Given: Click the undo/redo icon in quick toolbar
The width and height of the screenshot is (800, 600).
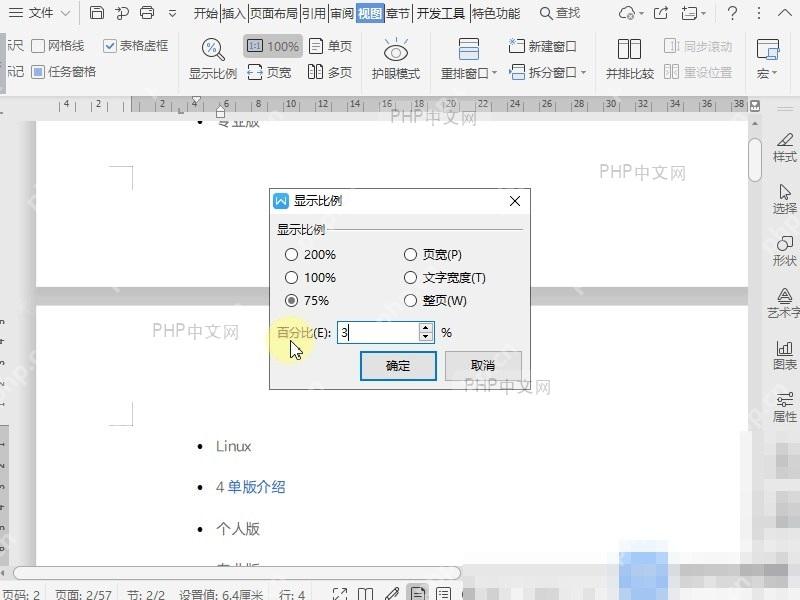Looking at the screenshot, I should pyautogui.click(x=121, y=13).
